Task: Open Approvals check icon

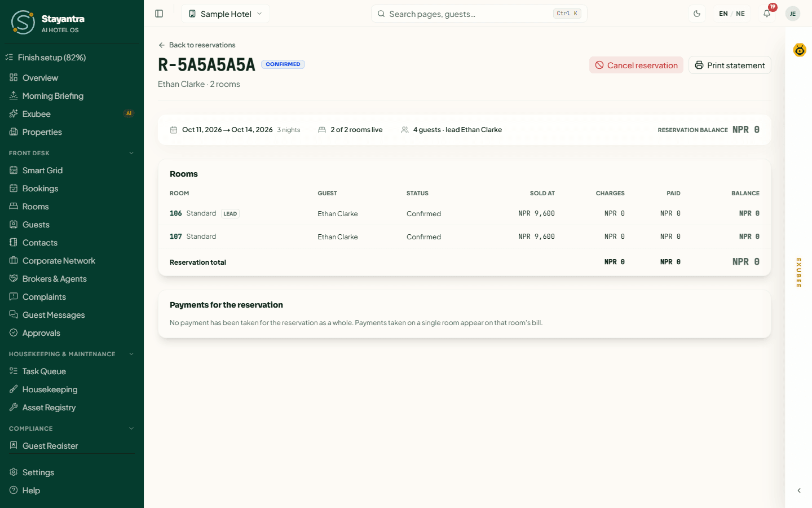Action: coord(14,333)
